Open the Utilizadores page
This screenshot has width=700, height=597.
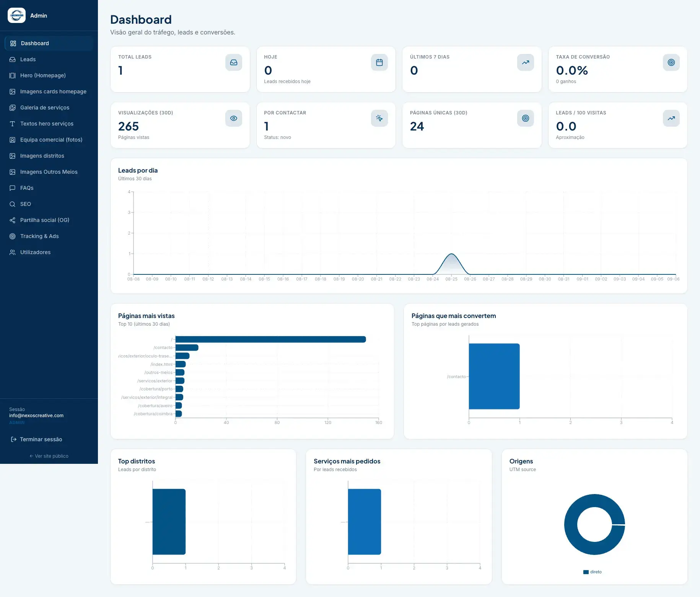[49, 252]
